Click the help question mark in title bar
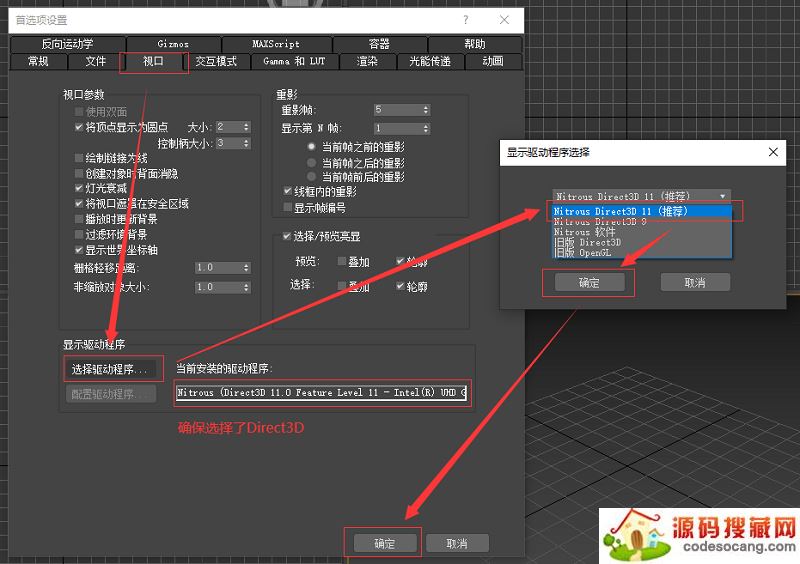Screen dimensions: 800x564 [465, 20]
